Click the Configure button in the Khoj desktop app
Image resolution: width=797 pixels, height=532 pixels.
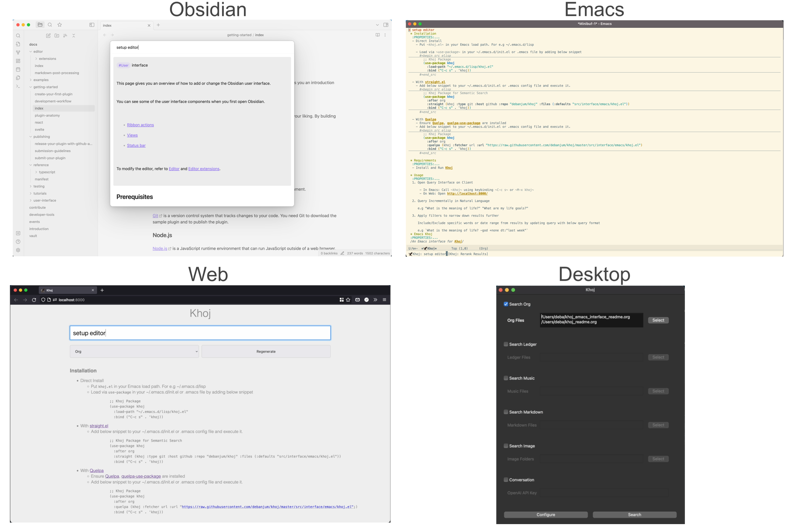click(x=545, y=515)
